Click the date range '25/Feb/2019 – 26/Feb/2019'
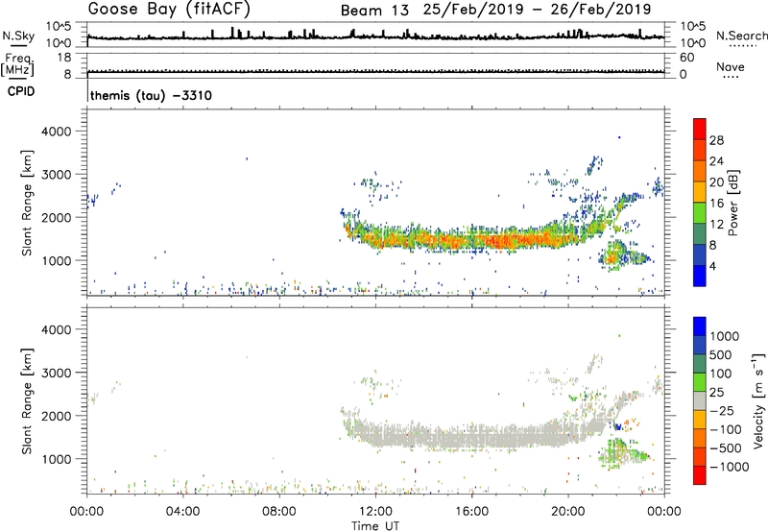The height and width of the screenshot is (532, 768). click(x=538, y=10)
